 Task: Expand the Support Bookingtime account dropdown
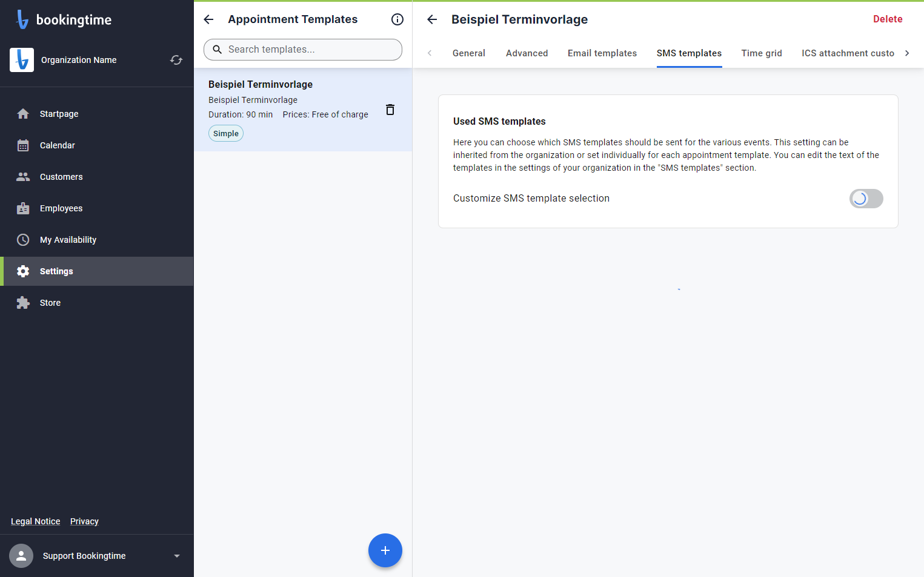pos(177,556)
